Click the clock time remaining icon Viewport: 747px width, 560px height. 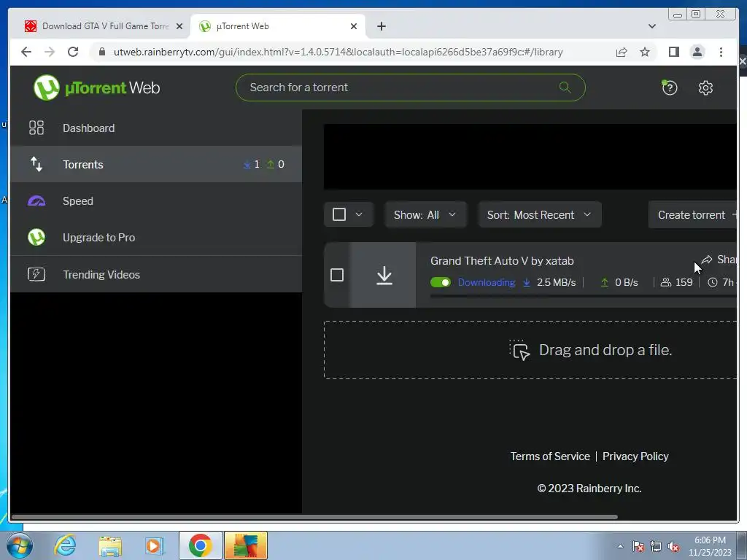[x=712, y=282]
